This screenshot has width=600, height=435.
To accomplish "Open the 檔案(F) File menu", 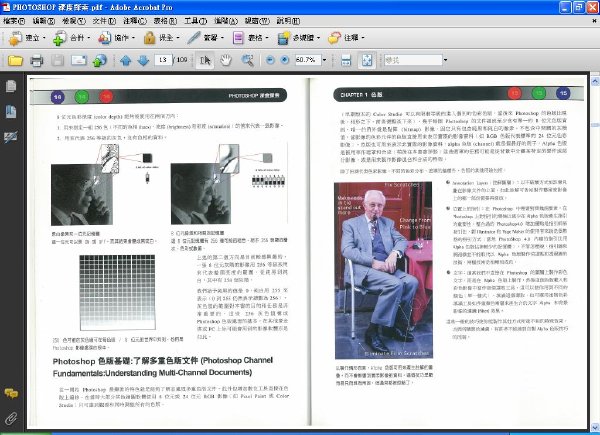I will (x=14, y=21).
